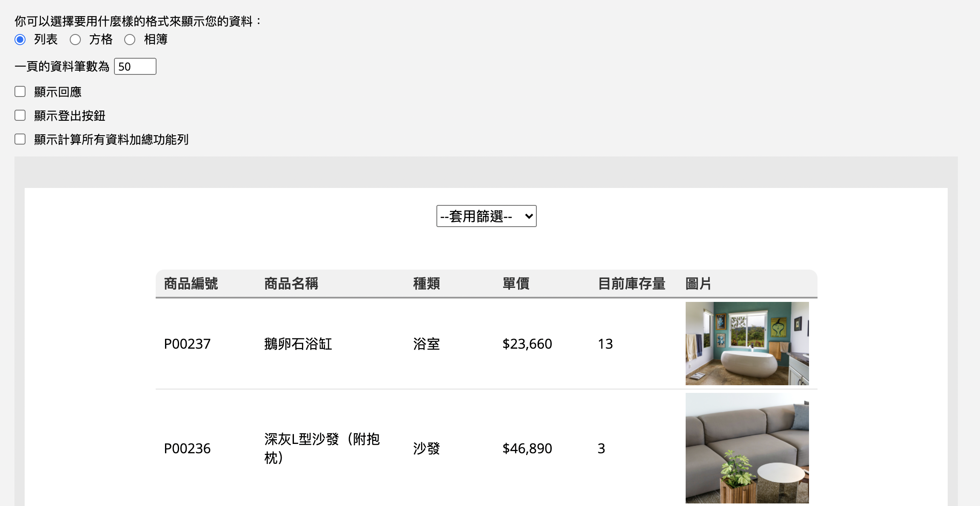
Task: Open the bathtub product image thumbnail
Action: point(747,343)
